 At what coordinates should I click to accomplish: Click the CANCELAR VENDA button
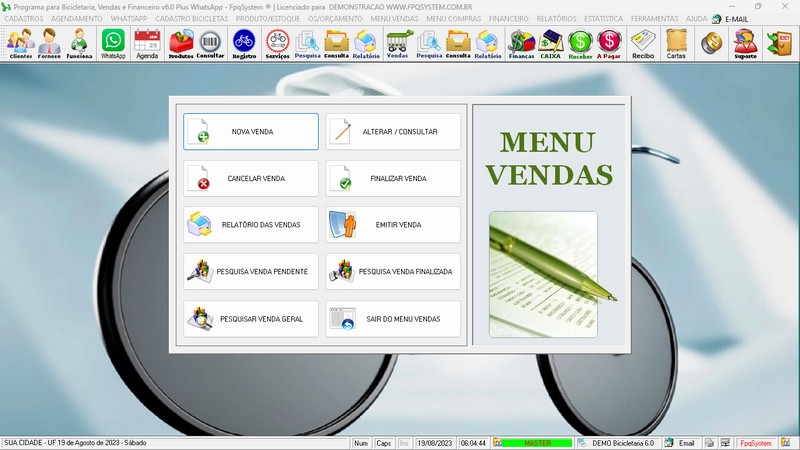point(251,179)
